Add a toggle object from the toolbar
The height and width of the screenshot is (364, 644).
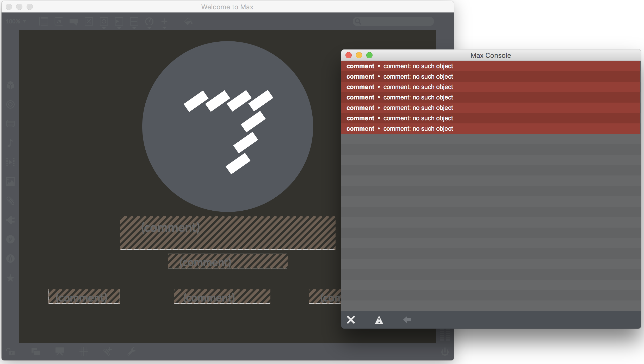pos(89,21)
